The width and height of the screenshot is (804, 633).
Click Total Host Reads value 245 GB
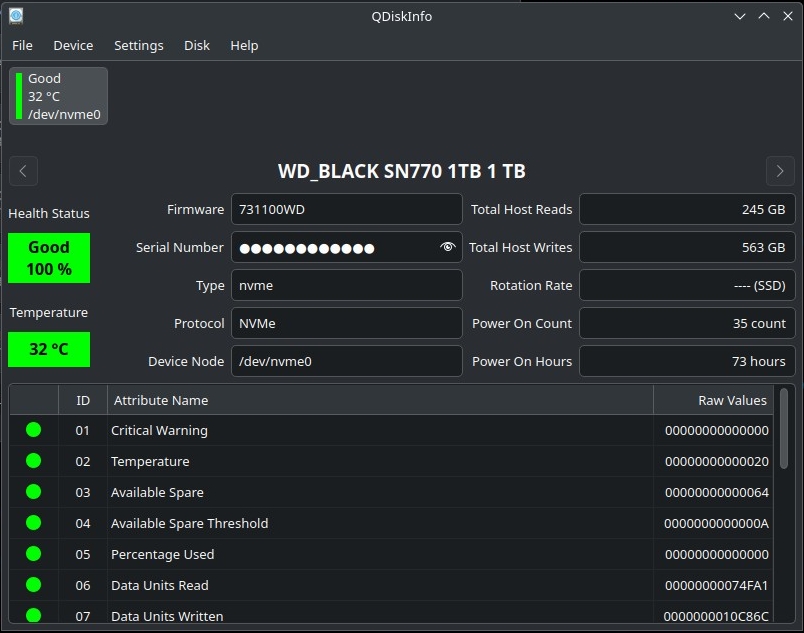(x=687, y=209)
